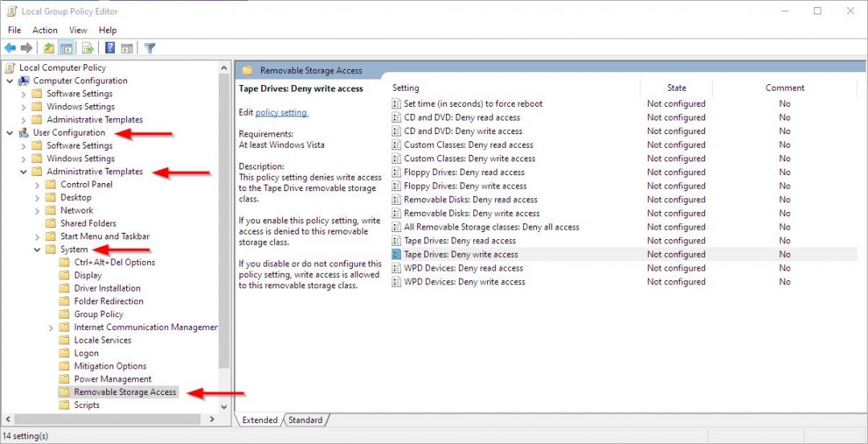Viewport: 868px width, 444px height.
Task: Expand the Control Panel tree node
Action: 37,185
